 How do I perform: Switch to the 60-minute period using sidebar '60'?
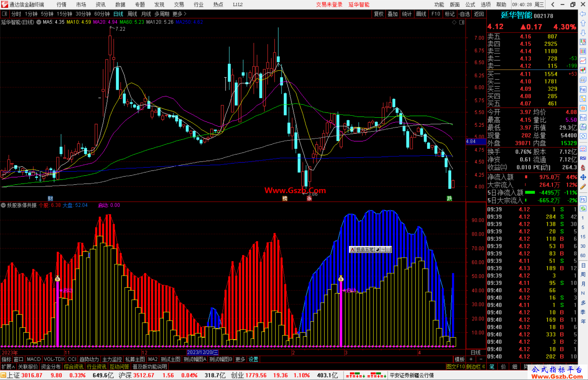point(583,256)
